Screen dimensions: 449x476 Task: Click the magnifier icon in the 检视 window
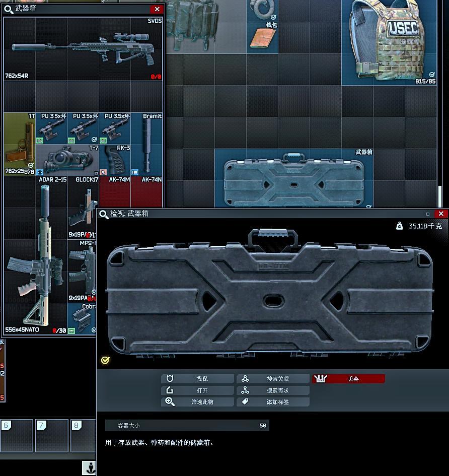104,214
